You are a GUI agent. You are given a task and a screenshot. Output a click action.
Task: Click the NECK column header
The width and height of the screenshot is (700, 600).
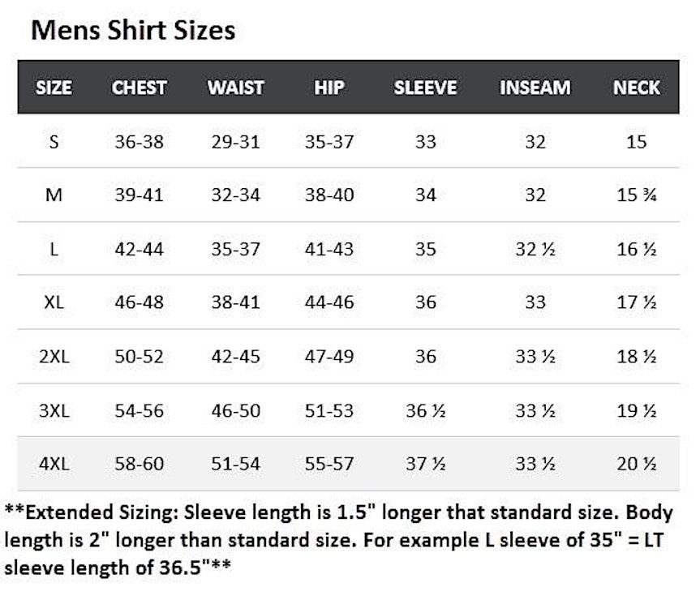[x=636, y=88]
